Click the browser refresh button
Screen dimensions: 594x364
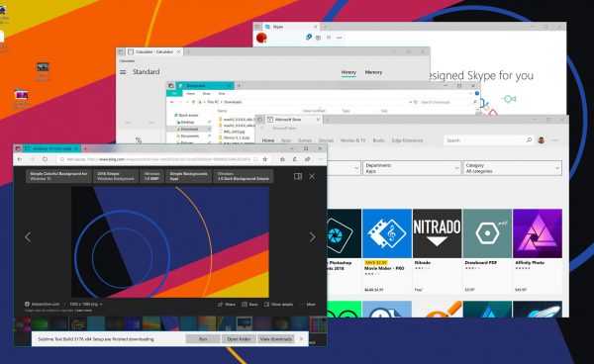click(x=45, y=159)
